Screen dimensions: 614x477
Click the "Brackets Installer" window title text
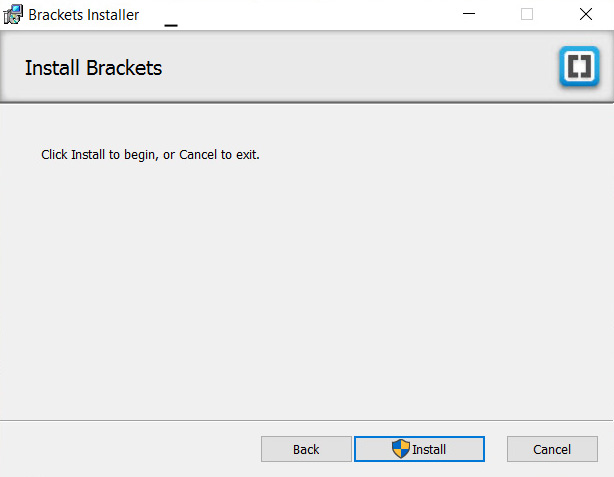(84, 15)
